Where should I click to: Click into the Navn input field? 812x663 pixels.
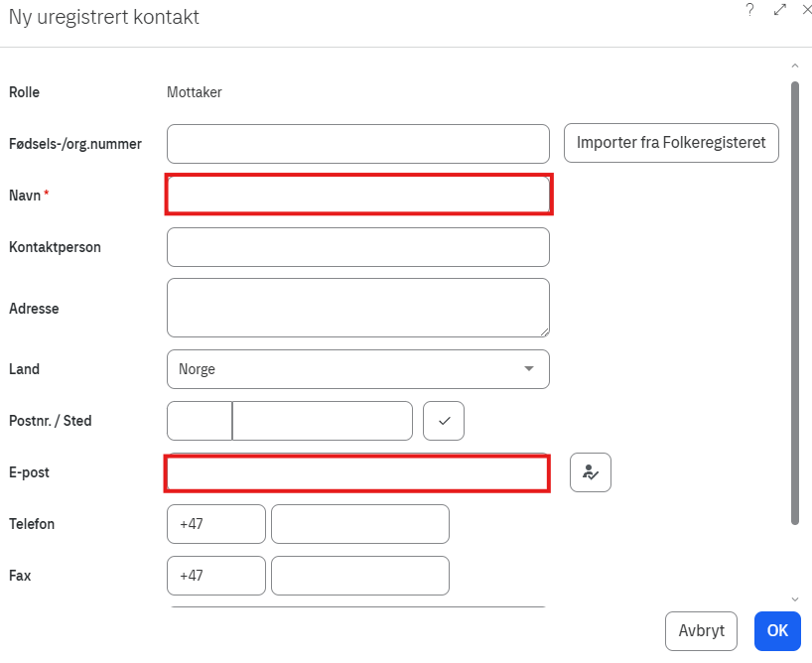[358, 195]
